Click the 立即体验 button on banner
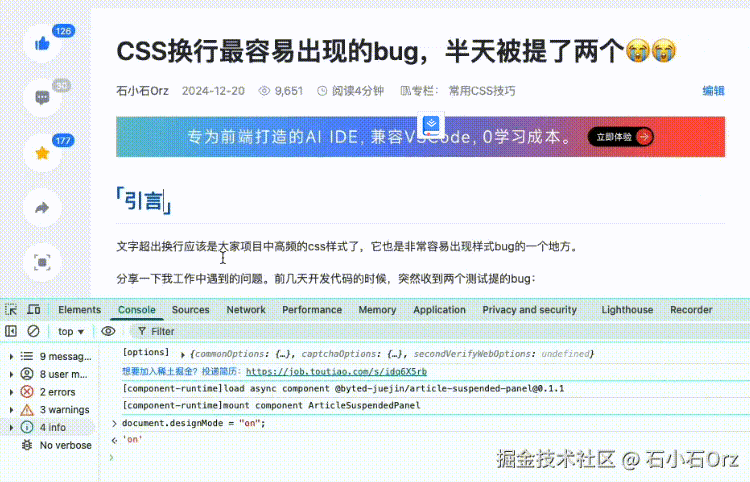 point(620,137)
